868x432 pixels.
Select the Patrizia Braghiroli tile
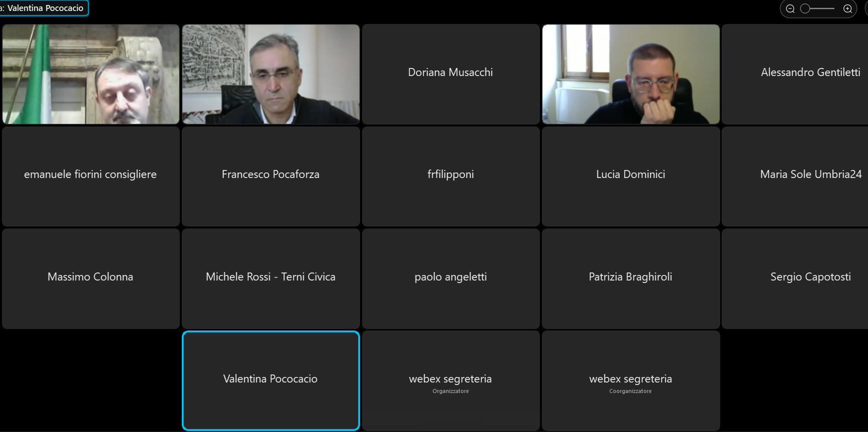pos(631,278)
